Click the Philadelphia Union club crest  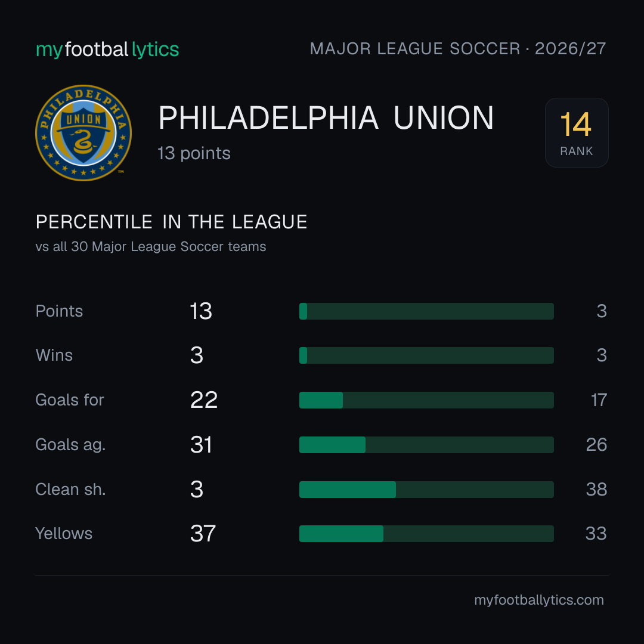pos(83,132)
